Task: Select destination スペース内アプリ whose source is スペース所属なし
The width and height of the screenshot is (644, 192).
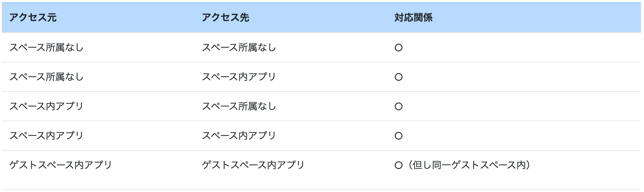Action: [239, 77]
